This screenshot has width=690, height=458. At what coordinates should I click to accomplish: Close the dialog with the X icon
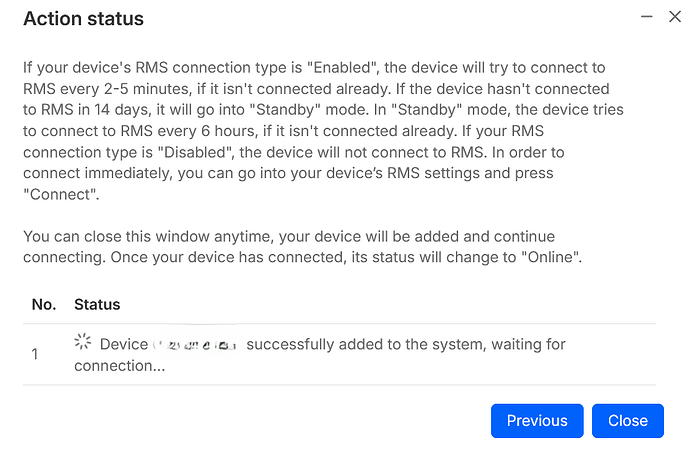click(x=675, y=17)
